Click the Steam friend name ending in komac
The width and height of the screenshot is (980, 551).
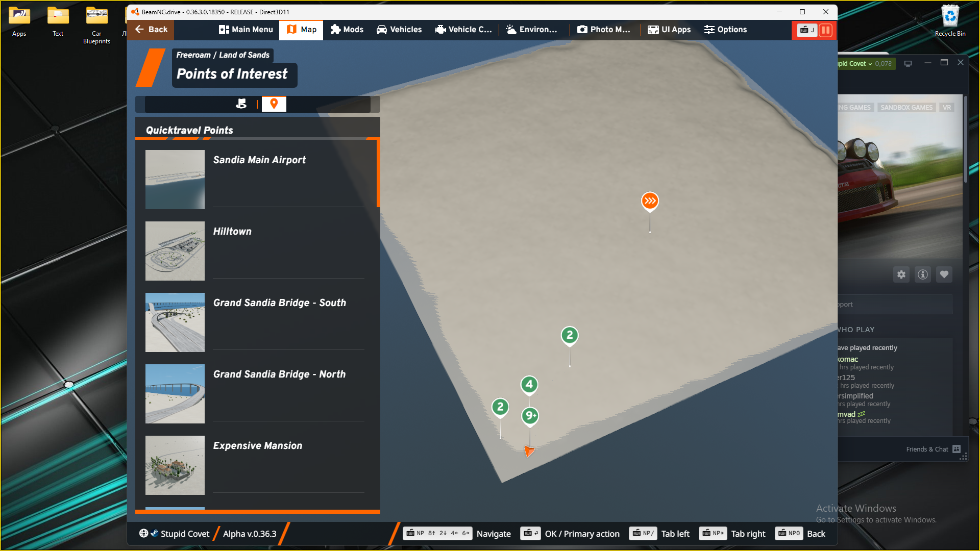[848, 359]
